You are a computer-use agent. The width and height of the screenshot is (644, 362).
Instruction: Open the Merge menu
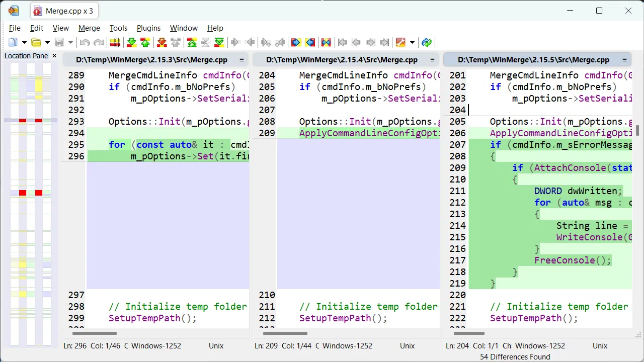point(89,28)
